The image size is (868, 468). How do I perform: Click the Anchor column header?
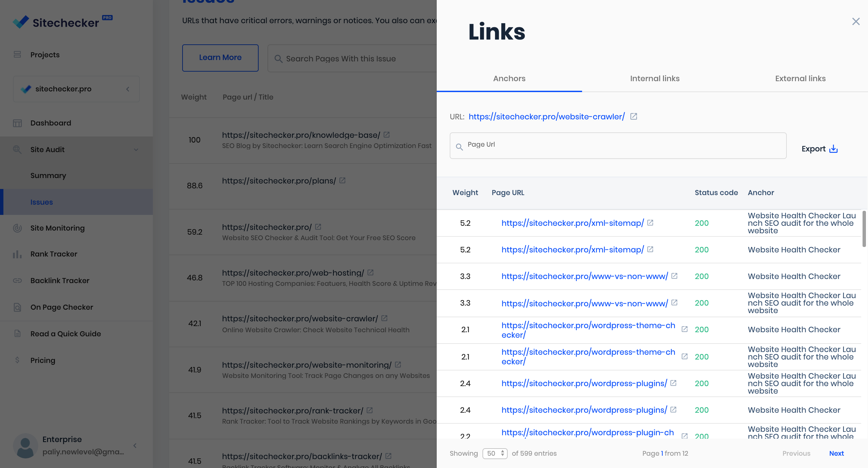(761, 193)
